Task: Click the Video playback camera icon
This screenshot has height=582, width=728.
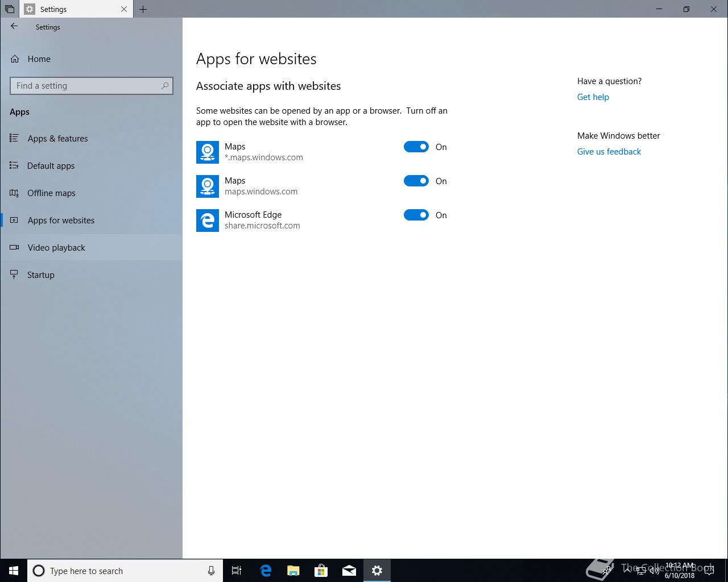Action: click(x=14, y=247)
